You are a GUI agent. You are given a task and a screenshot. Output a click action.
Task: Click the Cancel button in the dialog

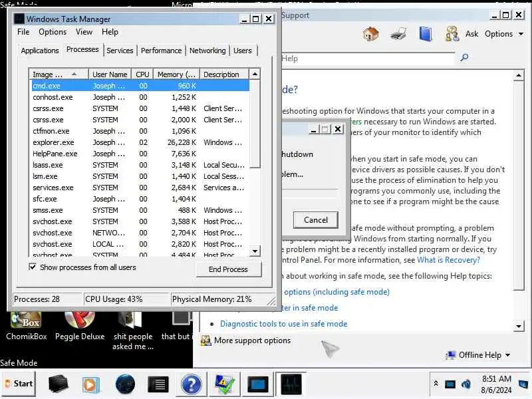[x=315, y=220]
